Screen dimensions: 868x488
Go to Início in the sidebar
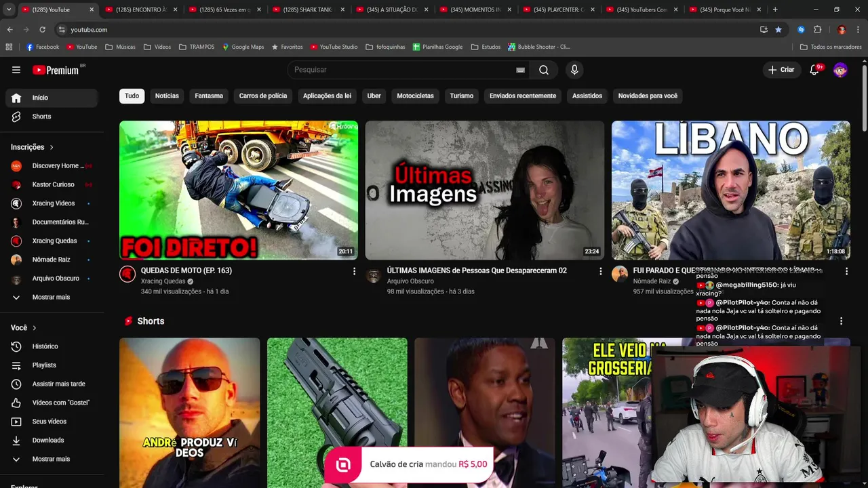pyautogui.click(x=52, y=98)
